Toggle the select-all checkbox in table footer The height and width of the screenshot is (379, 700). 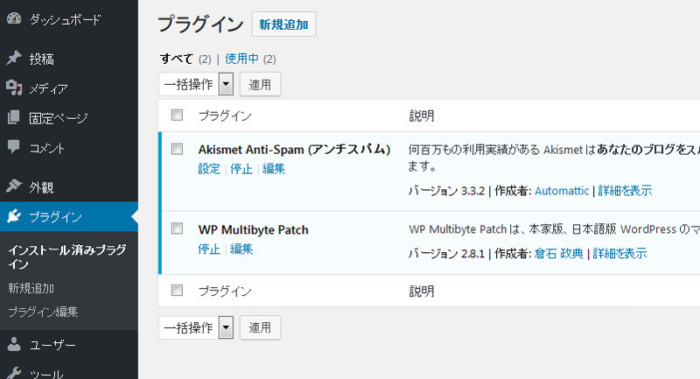(x=177, y=290)
